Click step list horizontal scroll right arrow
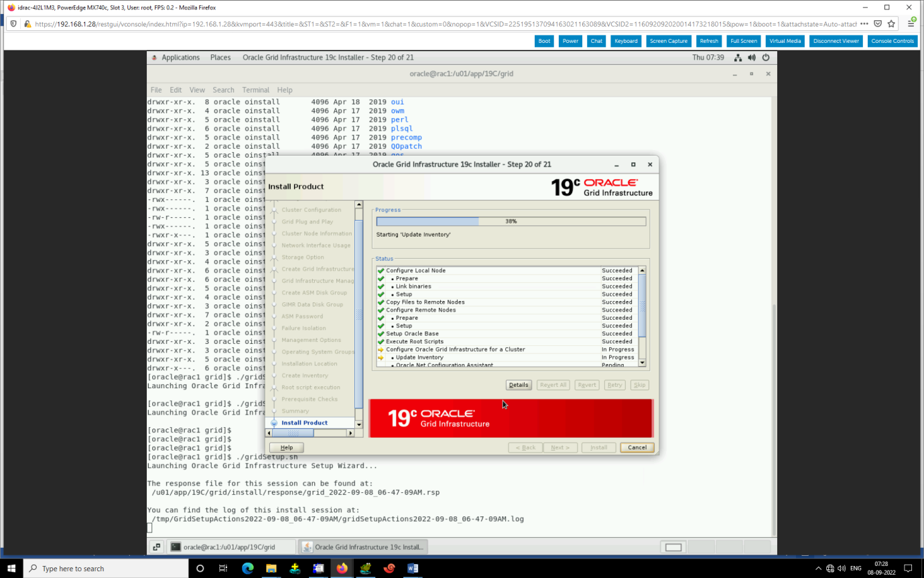Screen dimensions: 924x578 [350, 433]
